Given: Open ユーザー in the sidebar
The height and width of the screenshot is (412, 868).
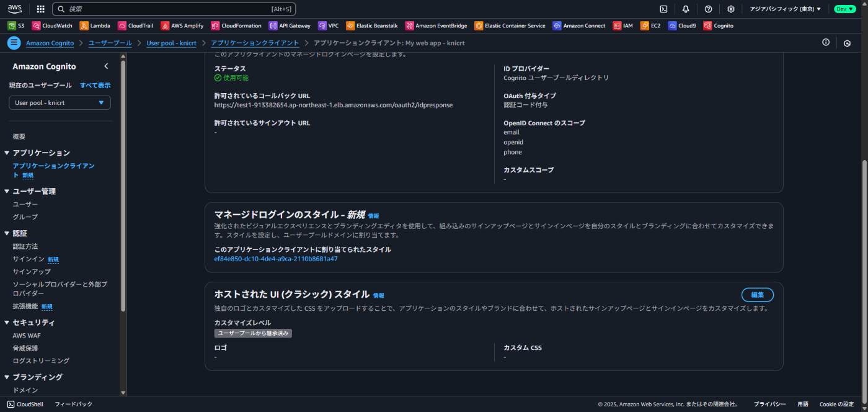Looking at the screenshot, I should click(25, 204).
